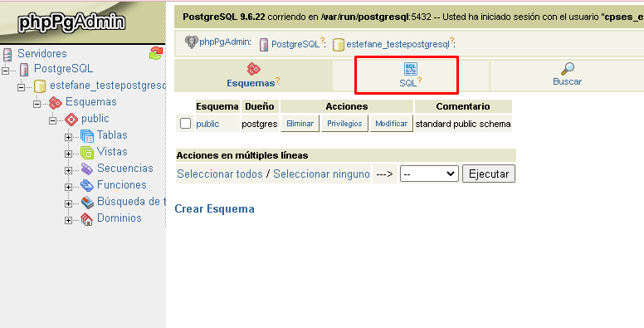The height and width of the screenshot is (328, 644).
Task: Expand the Secuencias tree node
Action: 69,170
